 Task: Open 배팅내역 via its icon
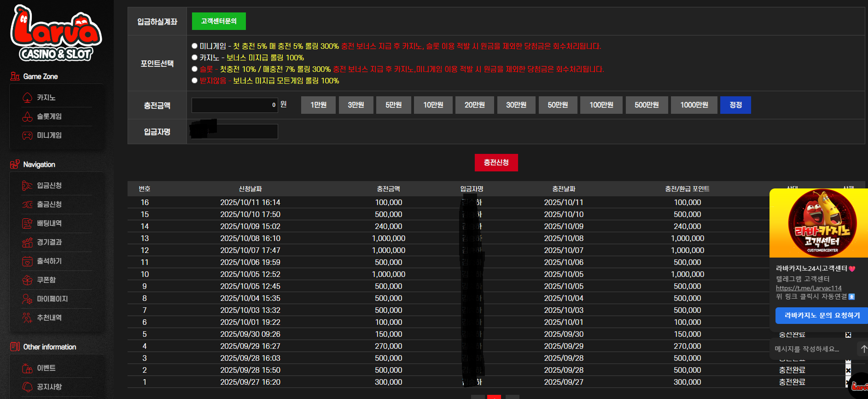[x=27, y=223]
